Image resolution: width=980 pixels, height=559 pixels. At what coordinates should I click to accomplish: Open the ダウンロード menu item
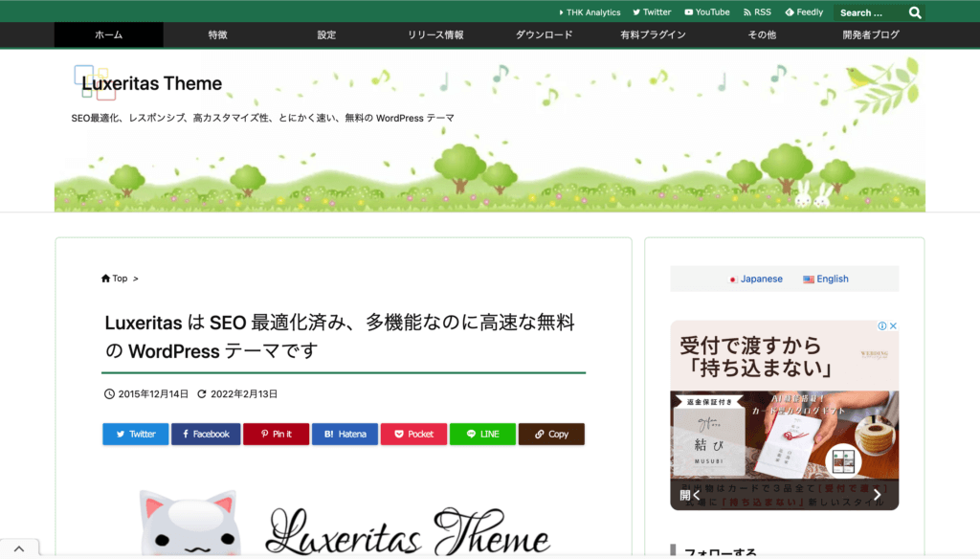coord(545,35)
